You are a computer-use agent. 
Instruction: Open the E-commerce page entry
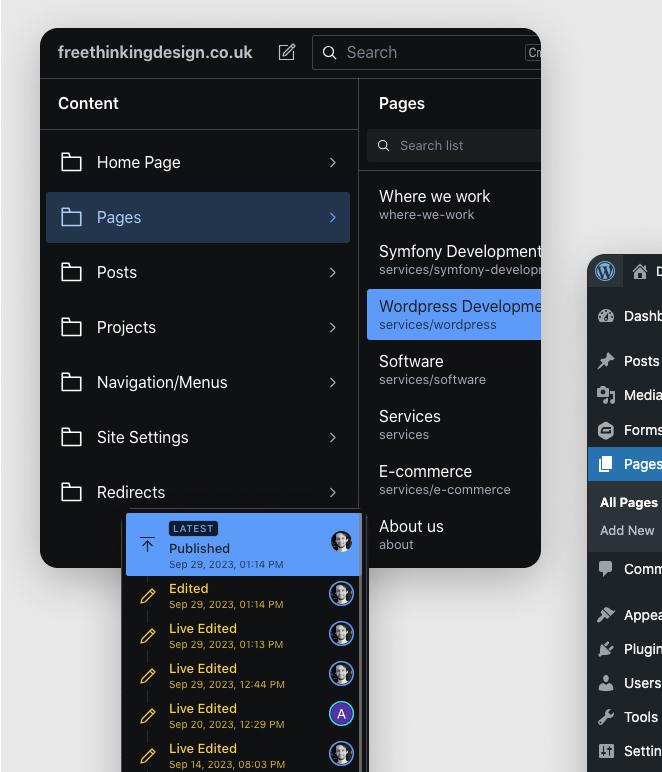coord(454,480)
